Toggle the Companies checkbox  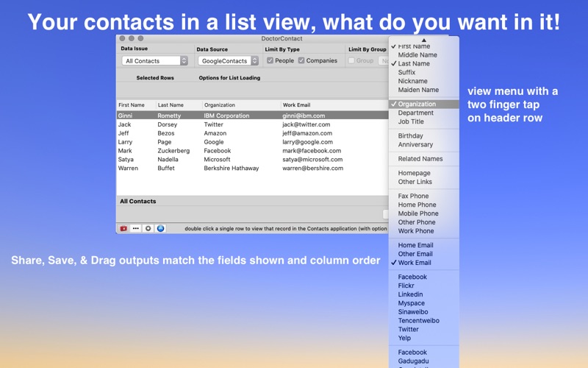tap(301, 60)
